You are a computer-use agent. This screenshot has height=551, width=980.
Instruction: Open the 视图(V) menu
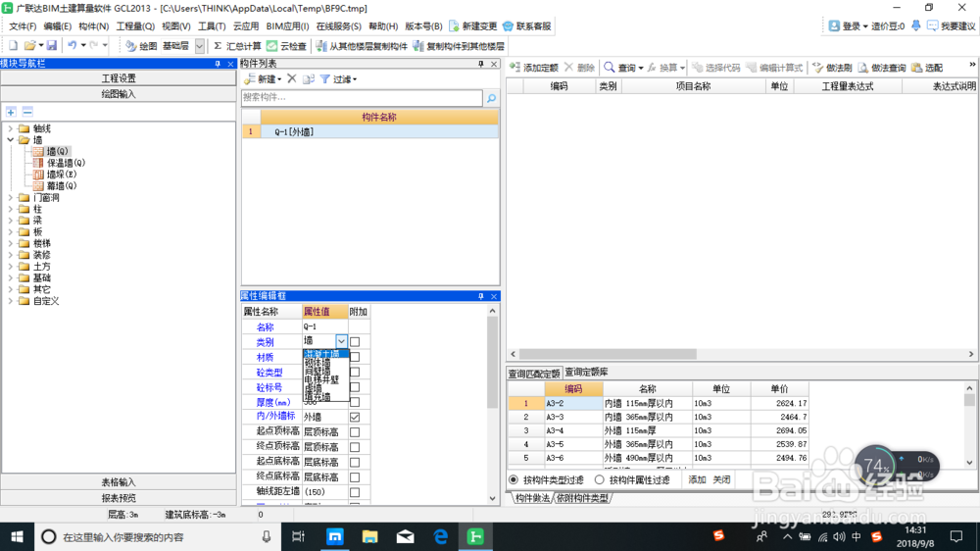[x=176, y=26]
